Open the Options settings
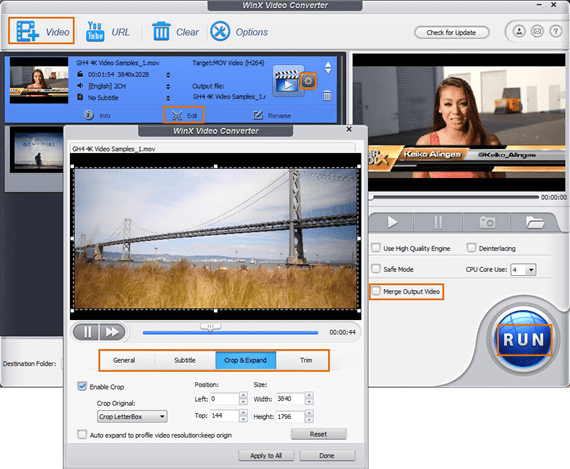 pos(240,32)
